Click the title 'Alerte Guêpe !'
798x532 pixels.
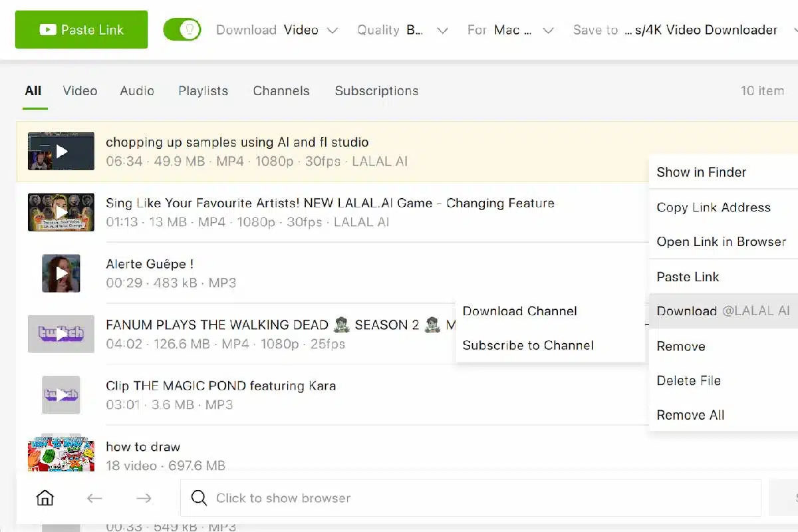tap(150, 265)
